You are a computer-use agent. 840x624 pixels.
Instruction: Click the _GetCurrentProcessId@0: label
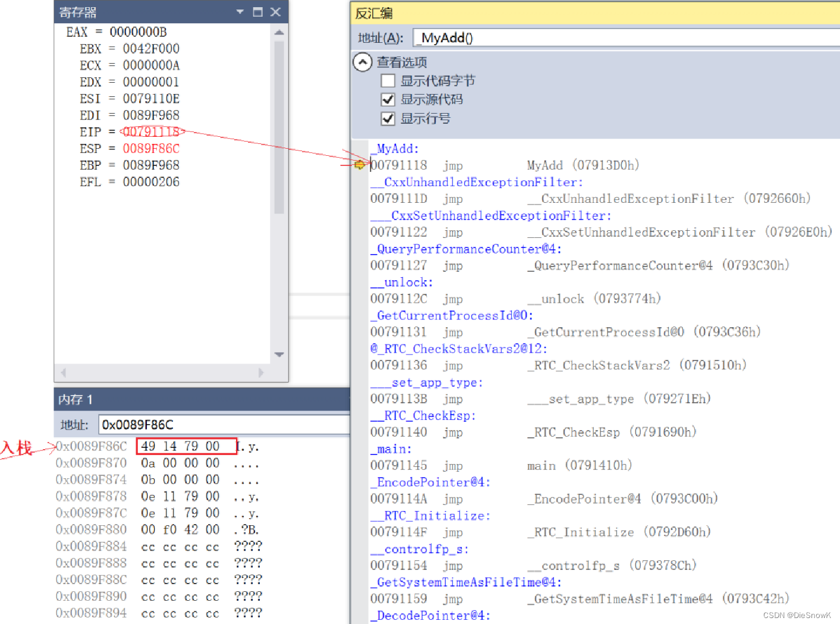[x=452, y=315]
